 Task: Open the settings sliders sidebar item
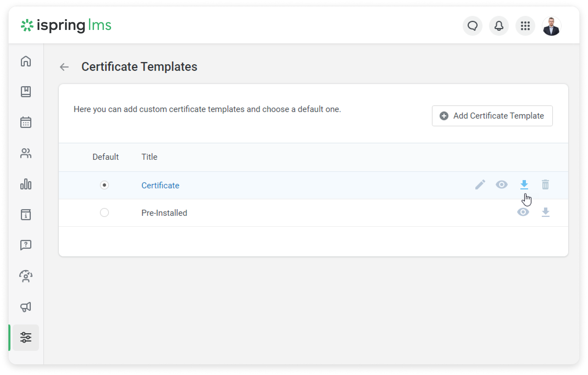click(26, 337)
